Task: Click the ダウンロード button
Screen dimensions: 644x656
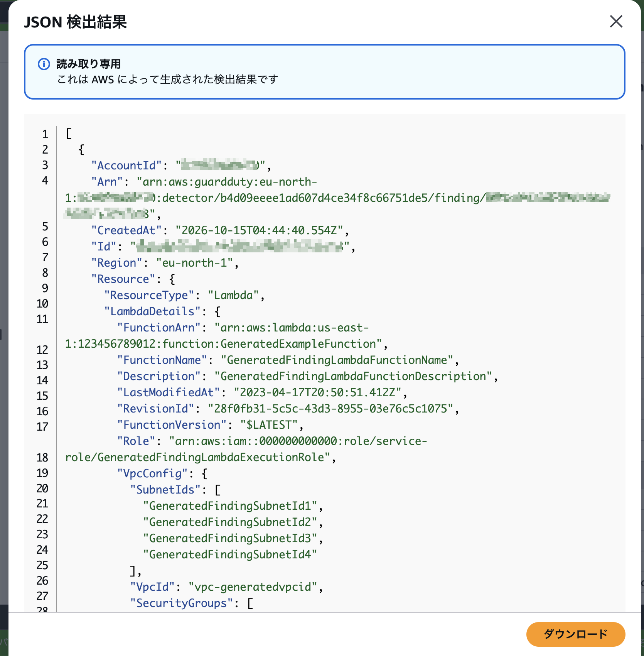Action: click(x=575, y=634)
